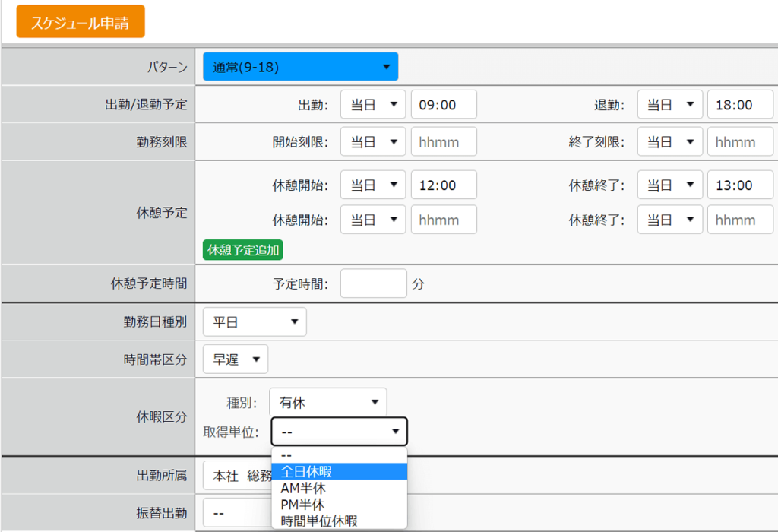Click the 休憩開始 field showing 12:00
Image resolution: width=778 pixels, height=532 pixels.
coord(444,185)
